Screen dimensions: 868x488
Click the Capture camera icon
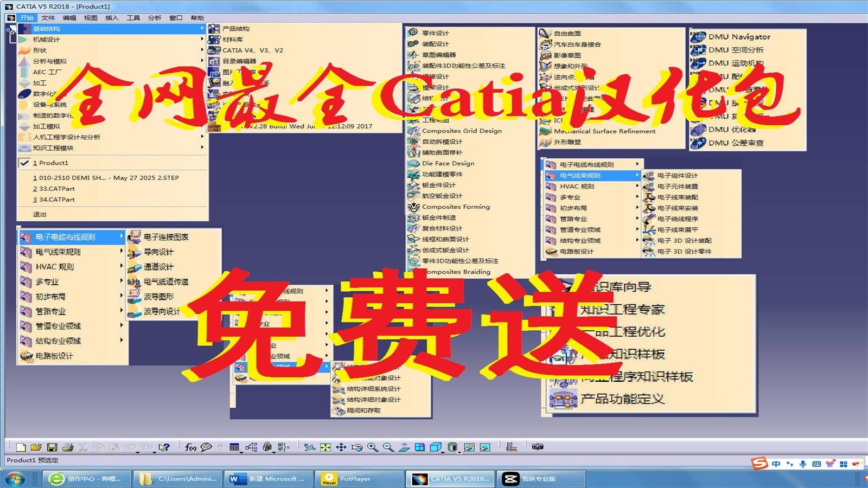click(x=538, y=447)
